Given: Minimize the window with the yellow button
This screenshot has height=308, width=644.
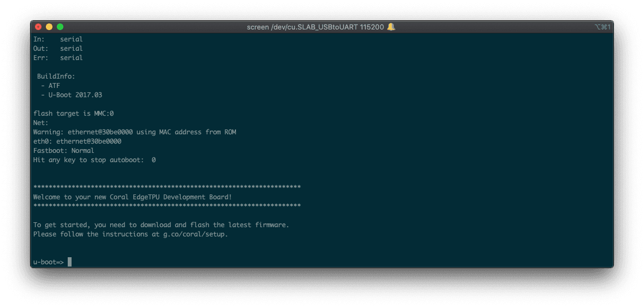Looking at the screenshot, I should pyautogui.click(x=49, y=27).
